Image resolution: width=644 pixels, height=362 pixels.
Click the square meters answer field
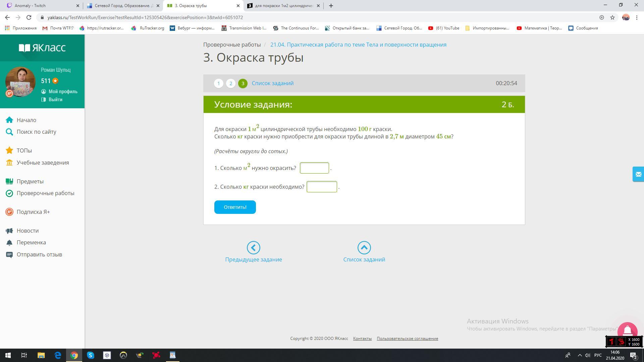[x=314, y=168]
